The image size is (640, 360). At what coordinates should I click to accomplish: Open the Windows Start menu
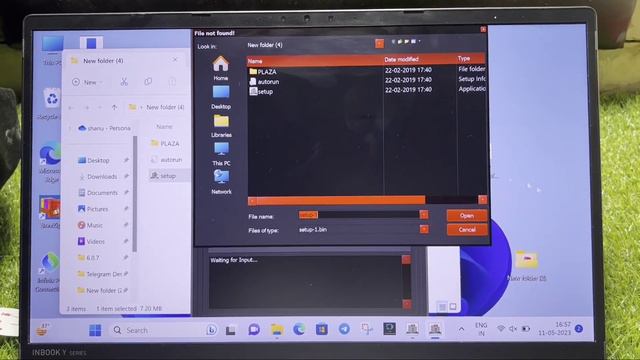(x=95, y=330)
